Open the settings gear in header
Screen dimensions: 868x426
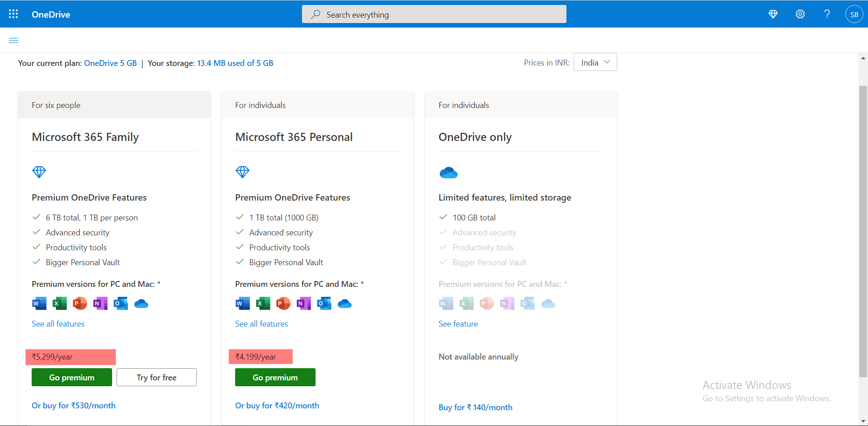800,14
